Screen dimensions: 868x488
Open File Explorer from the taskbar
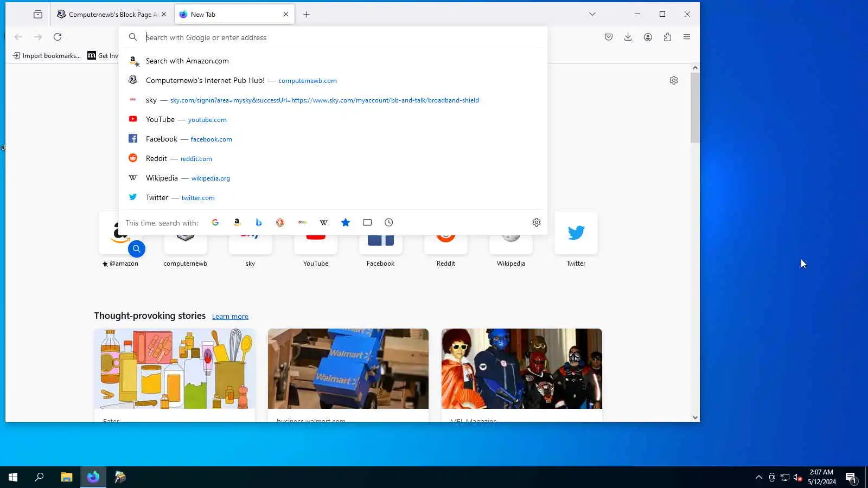click(66, 477)
